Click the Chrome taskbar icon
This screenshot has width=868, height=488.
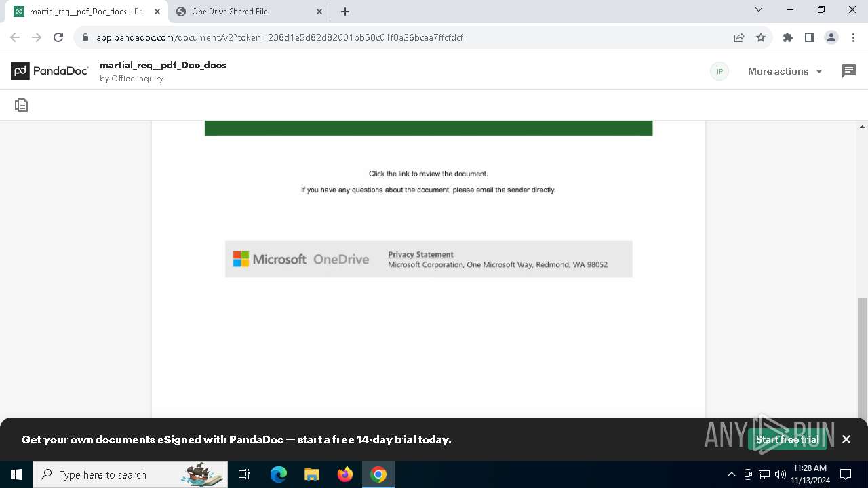click(x=378, y=474)
